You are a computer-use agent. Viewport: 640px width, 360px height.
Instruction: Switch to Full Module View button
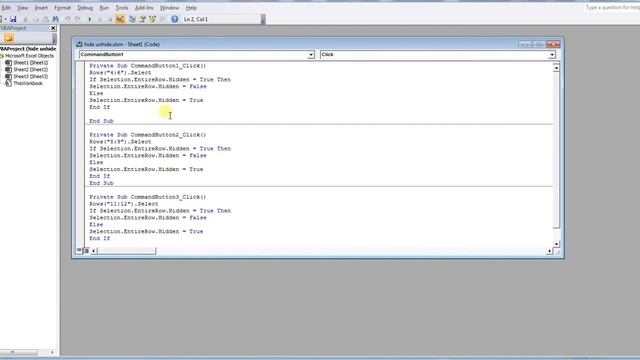click(86, 251)
